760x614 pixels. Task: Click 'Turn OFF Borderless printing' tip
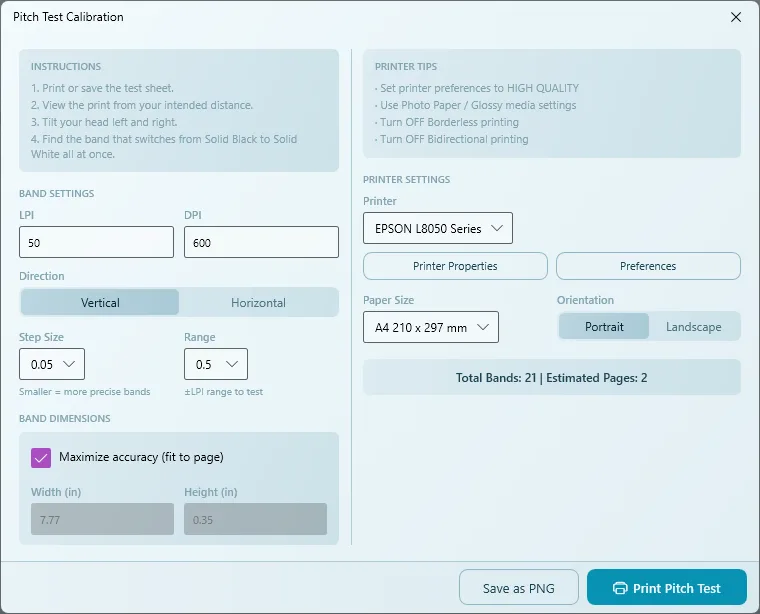(447, 122)
